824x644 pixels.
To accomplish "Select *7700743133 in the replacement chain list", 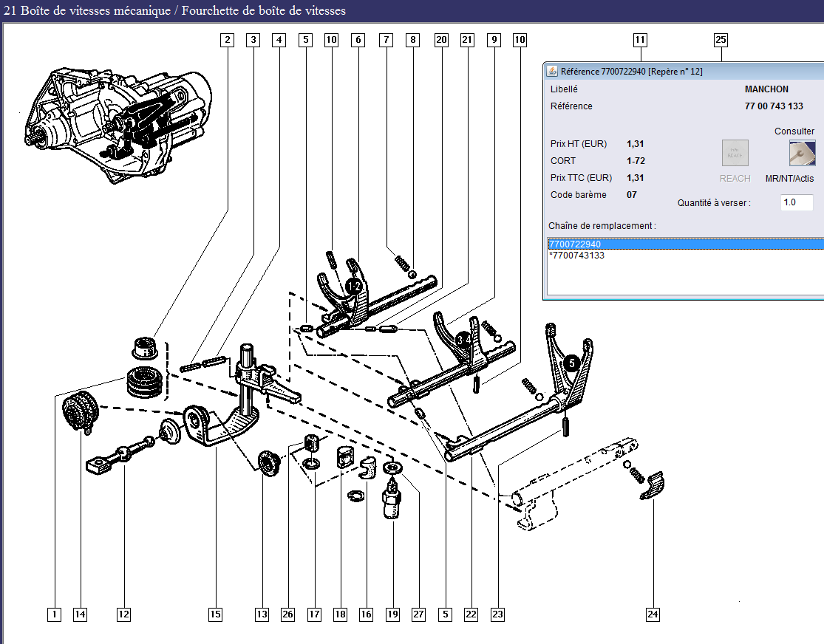I will (x=576, y=256).
